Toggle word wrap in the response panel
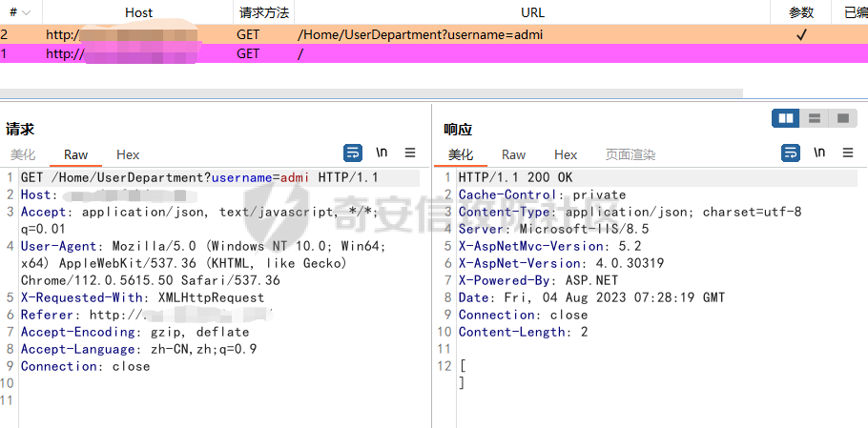Screen dimensions: 868x428 [790, 153]
